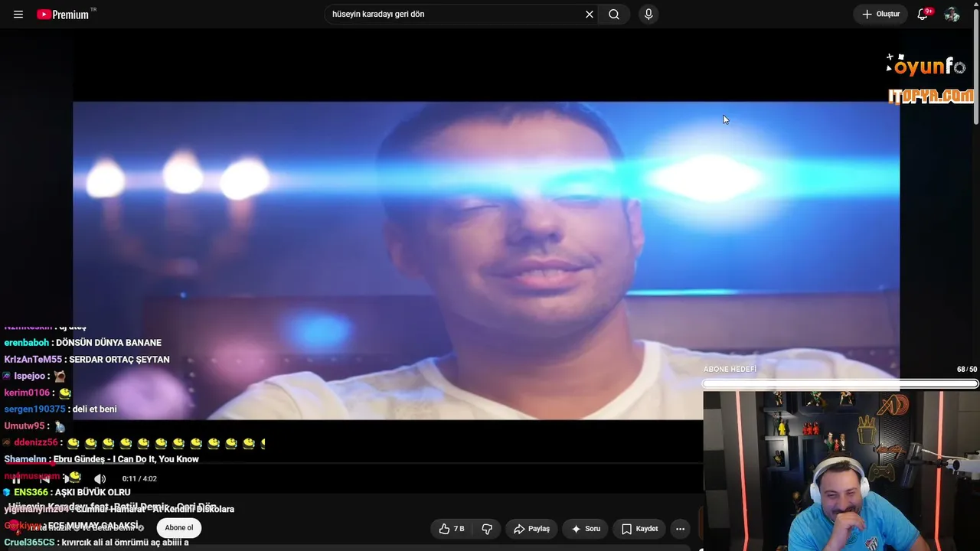980x551 pixels.
Task: Click chat username sergen190375
Action: click(x=35, y=409)
